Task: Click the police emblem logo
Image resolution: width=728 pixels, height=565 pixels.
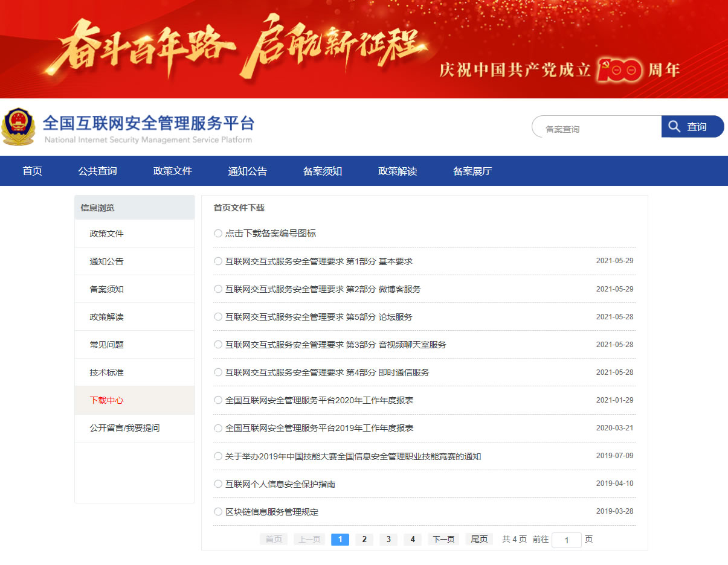Action: coord(19,127)
